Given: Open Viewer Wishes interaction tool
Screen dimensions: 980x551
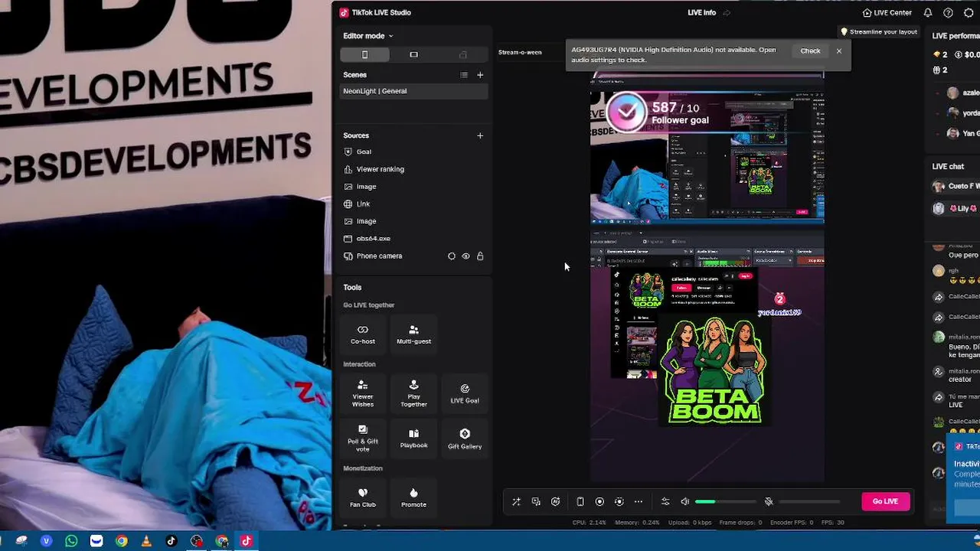Looking at the screenshot, I should [363, 393].
